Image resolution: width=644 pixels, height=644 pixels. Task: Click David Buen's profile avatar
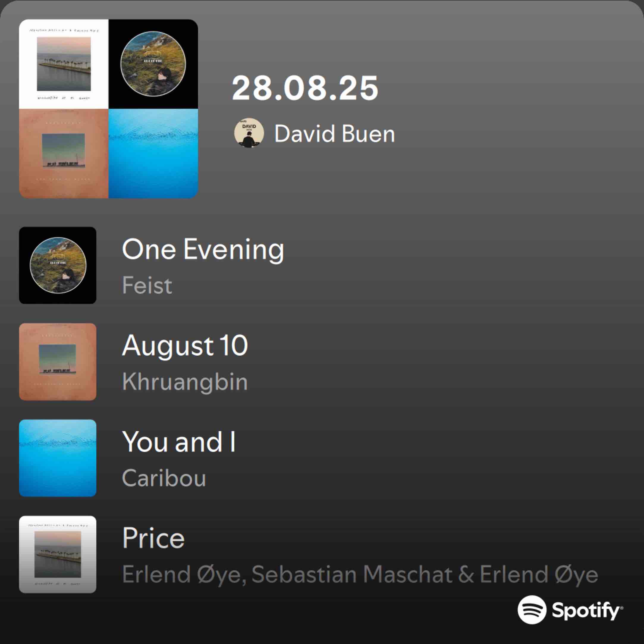click(x=249, y=133)
